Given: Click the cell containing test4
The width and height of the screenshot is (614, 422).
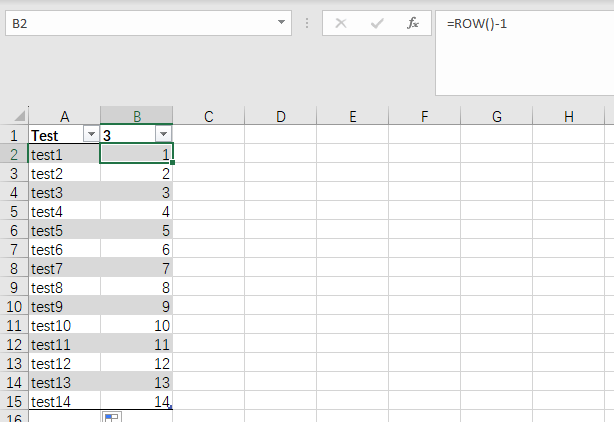Looking at the screenshot, I should click(64, 211).
